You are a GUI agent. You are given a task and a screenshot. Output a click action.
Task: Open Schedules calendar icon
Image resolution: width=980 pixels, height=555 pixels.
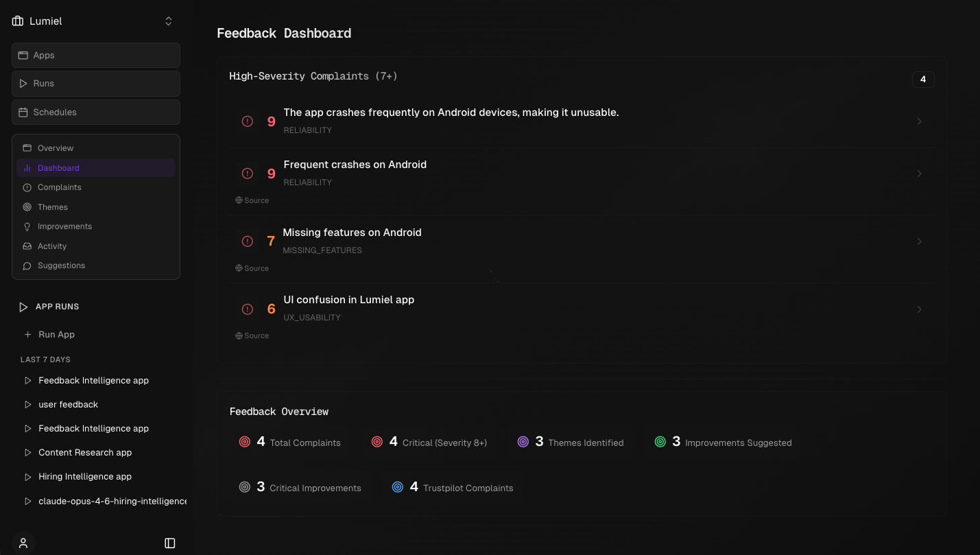pyautogui.click(x=24, y=112)
